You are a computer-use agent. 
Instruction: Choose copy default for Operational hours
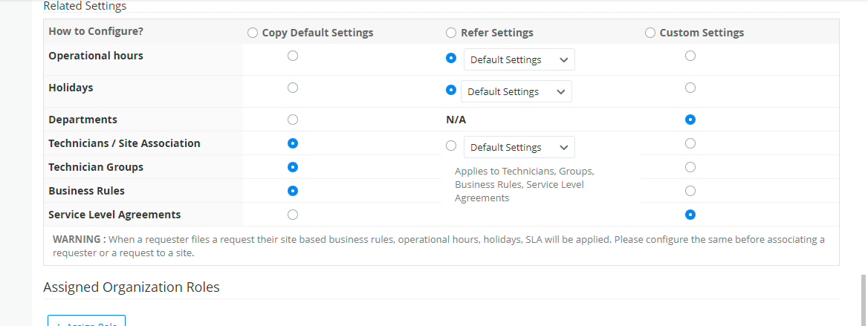[293, 56]
